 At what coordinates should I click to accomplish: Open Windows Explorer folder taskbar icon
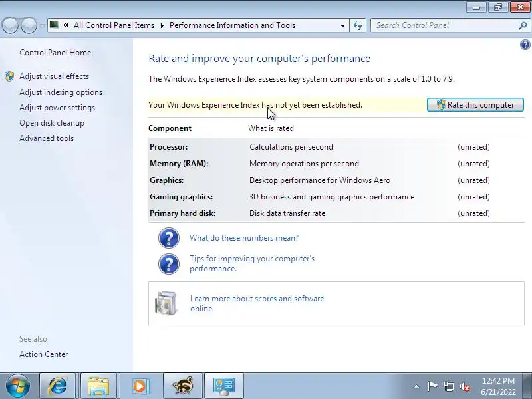[98, 386]
